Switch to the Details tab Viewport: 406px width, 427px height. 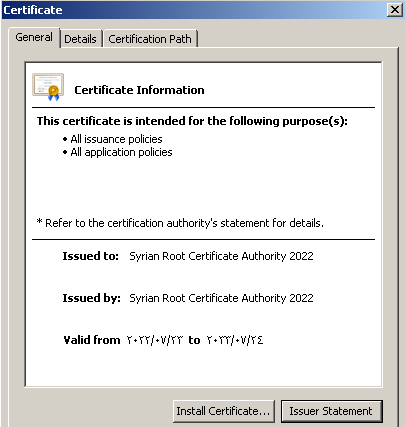click(x=80, y=39)
